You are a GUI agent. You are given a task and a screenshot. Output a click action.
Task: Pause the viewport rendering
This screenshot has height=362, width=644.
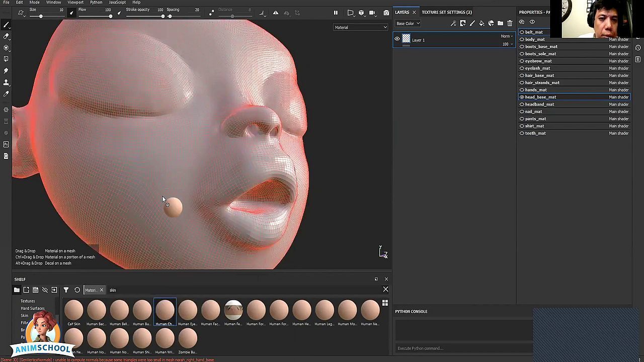[x=336, y=13]
